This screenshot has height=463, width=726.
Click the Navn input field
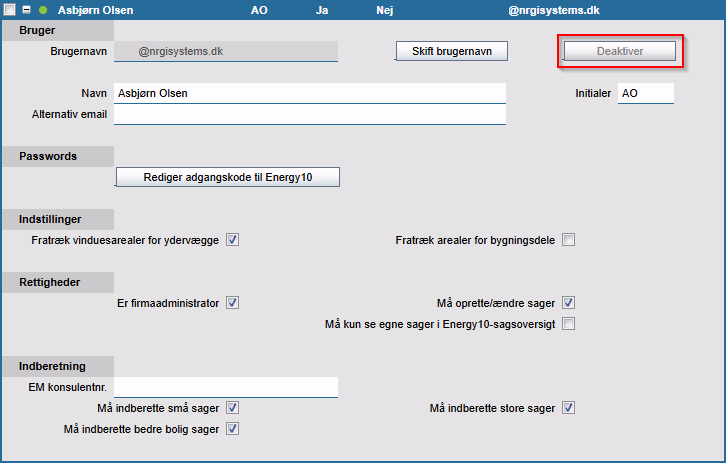pyautogui.click(x=309, y=93)
